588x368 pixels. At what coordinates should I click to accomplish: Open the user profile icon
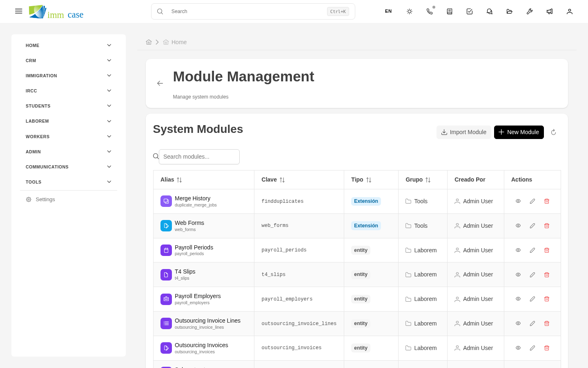coord(570,11)
